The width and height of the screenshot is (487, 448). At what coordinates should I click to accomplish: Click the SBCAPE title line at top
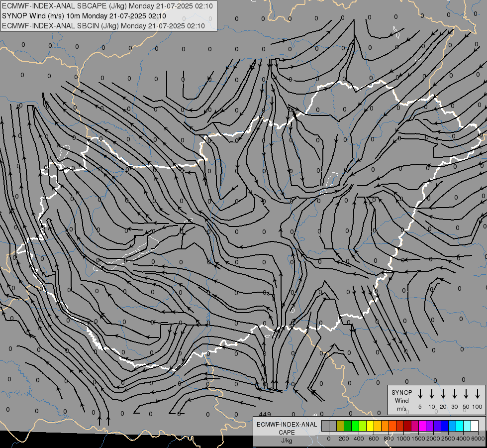coord(107,6)
